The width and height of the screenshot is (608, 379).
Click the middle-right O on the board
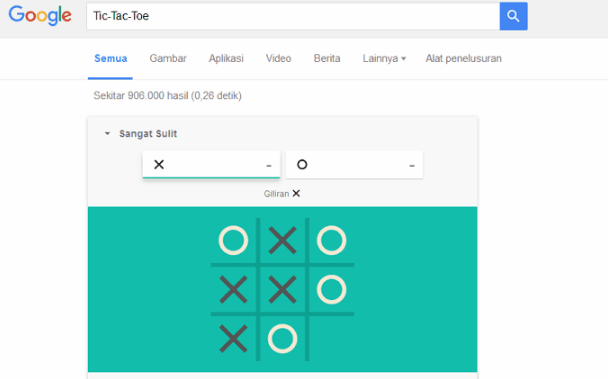[332, 289]
